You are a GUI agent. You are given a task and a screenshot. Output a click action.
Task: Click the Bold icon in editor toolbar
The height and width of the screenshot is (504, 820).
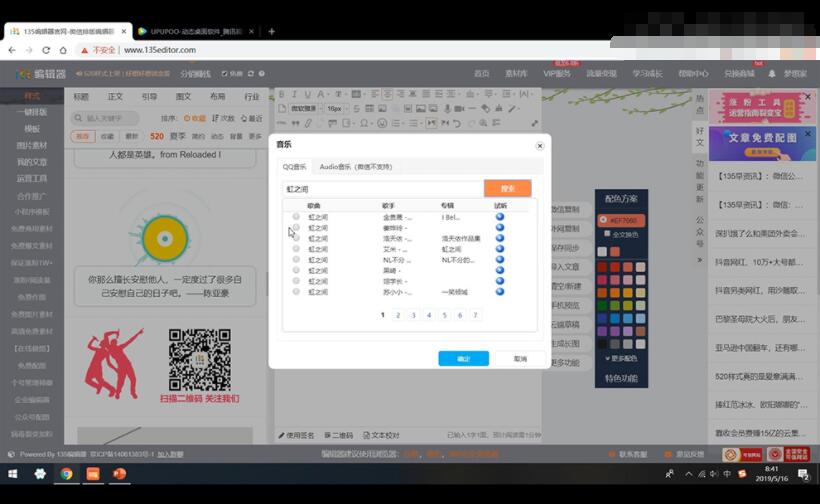pyautogui.click(x=282, y=94)
